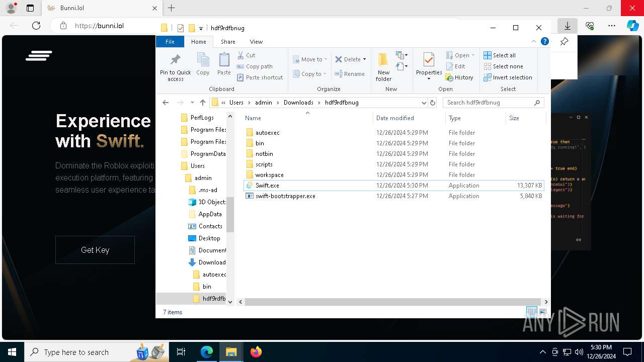Refresh the Edge browser page

(x=36, y=26)
